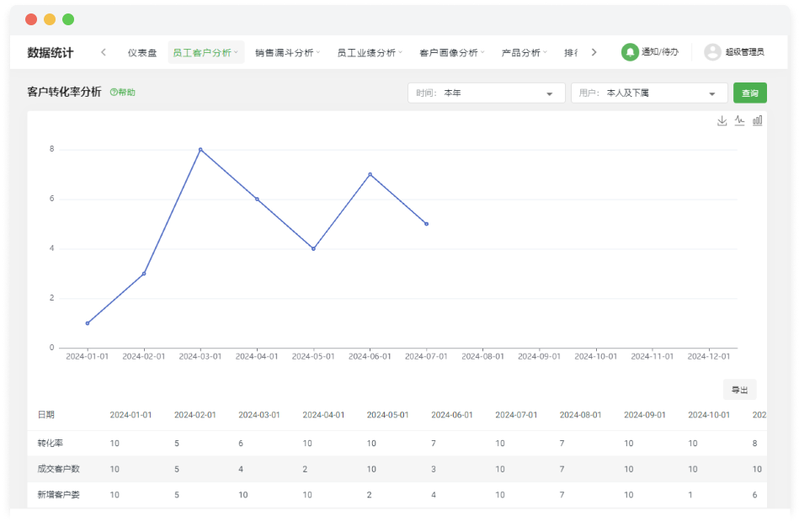Click the green notification bell icon
Viewport: 799px width, 532px height.
click(x=630, y=52)
